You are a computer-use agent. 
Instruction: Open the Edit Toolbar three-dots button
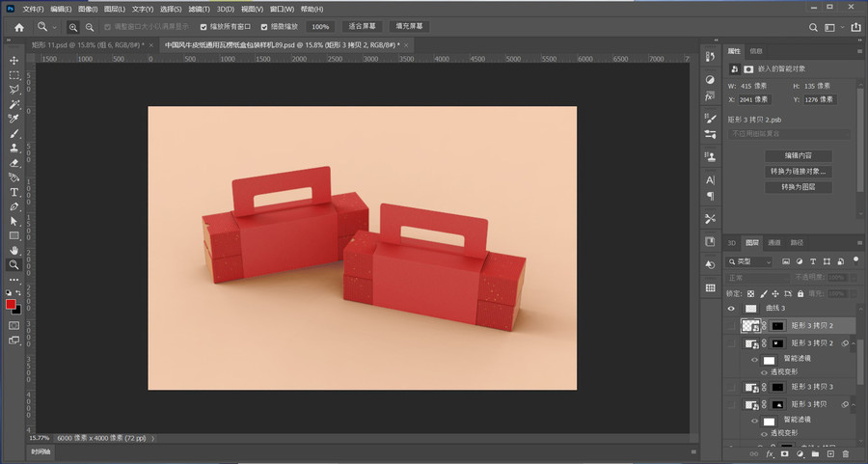click(x=14, y=280)
